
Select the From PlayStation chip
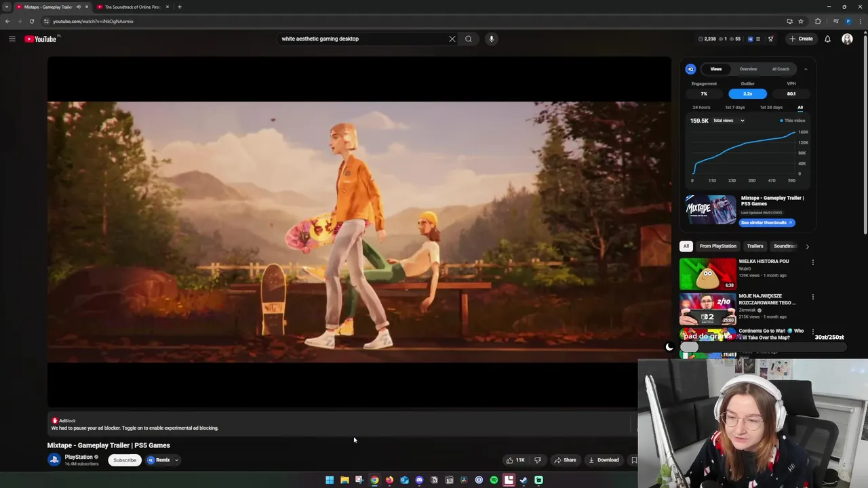(x=718, y=246)
